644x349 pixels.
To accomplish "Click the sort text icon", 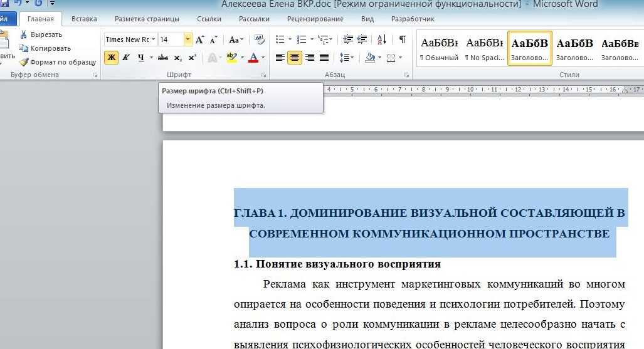I will [382, 39].
